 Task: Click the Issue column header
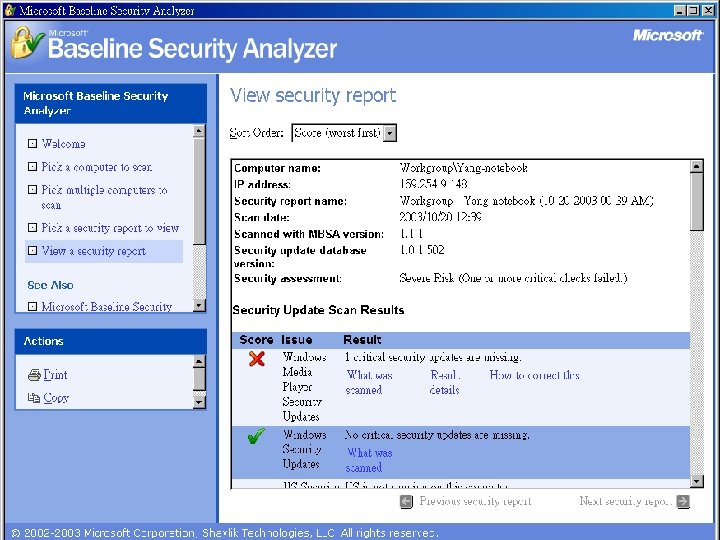[x=297, y=340]
